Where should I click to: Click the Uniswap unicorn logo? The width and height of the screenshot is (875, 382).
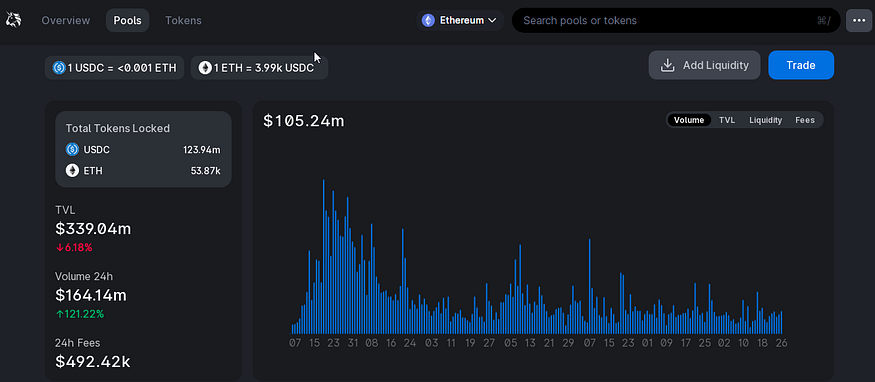(13, 21)
